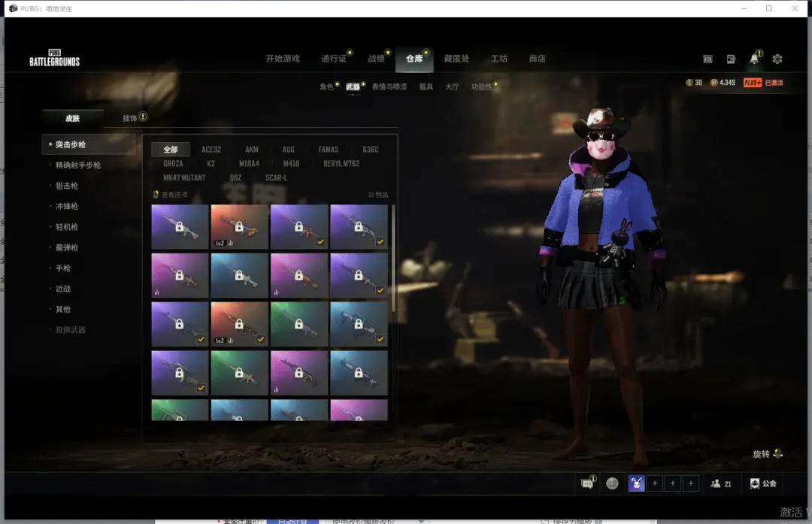This screenshot has width=812, height=524.
Task: Filter skins by G36C
Action: 370,149
